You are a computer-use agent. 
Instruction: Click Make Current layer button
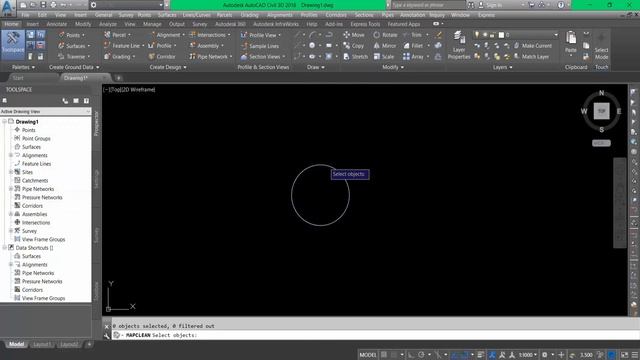click(x=532, y=46)
